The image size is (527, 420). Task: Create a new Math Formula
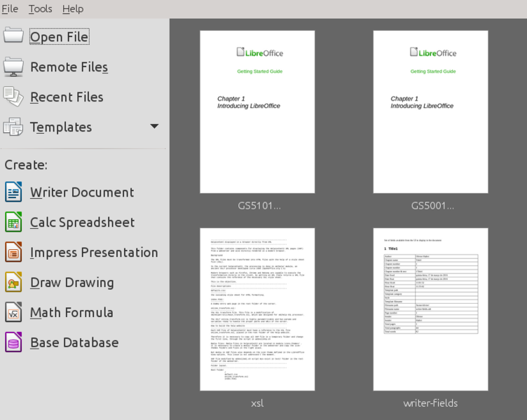click(x=71, y=313)
